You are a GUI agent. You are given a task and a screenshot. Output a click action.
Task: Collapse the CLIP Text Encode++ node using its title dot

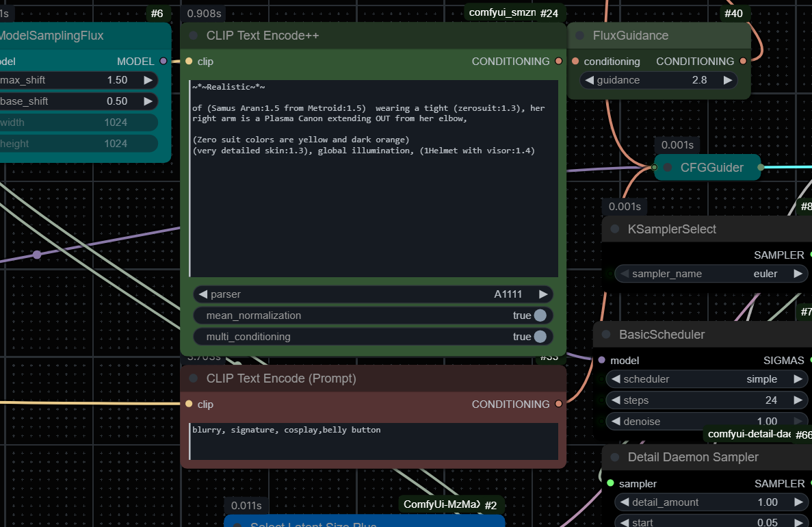click(x=194, y=36)
